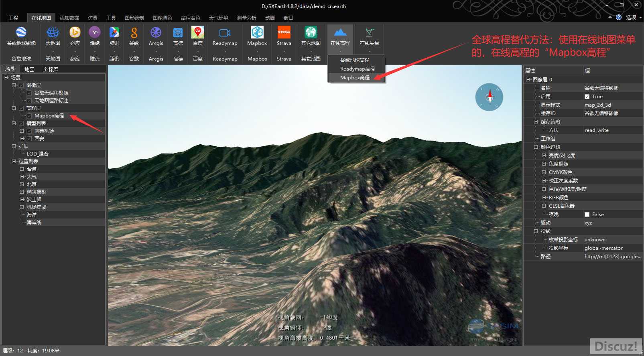This screenshot has width=644, height=356.
Task: Toggle the 高程层 checkbox
Action: tap(21, 108)
